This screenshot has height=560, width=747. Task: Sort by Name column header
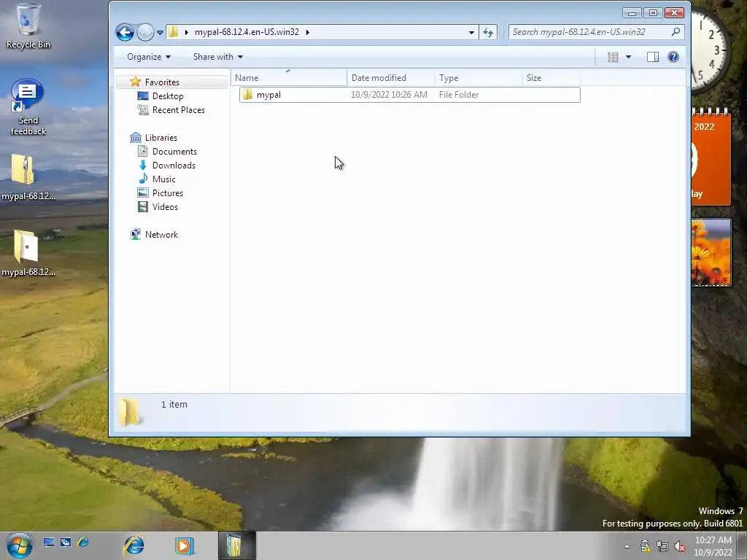(x=289, y=77)
